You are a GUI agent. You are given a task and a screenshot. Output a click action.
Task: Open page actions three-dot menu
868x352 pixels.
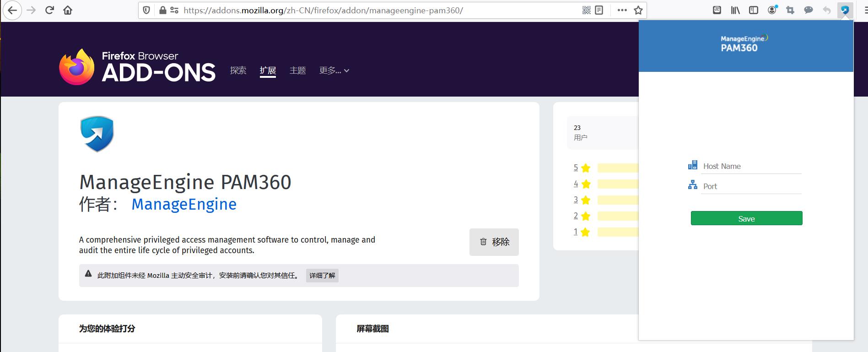tap(622, 10)
